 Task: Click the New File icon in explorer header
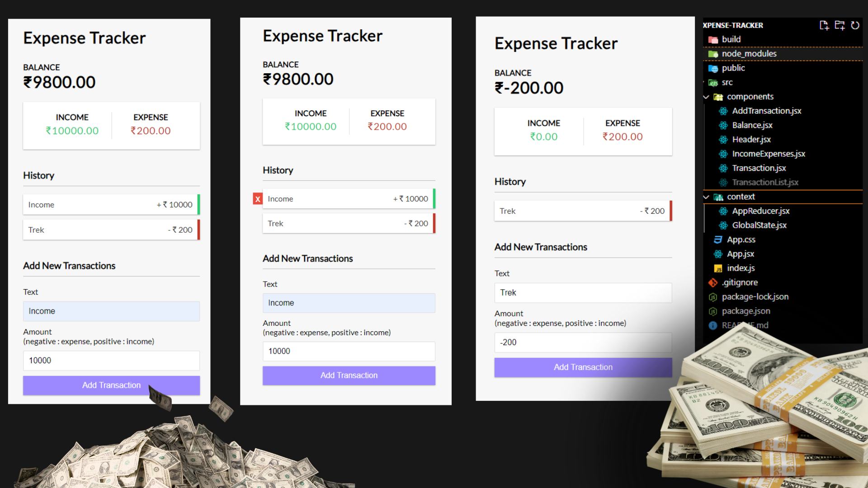(824, 25)
